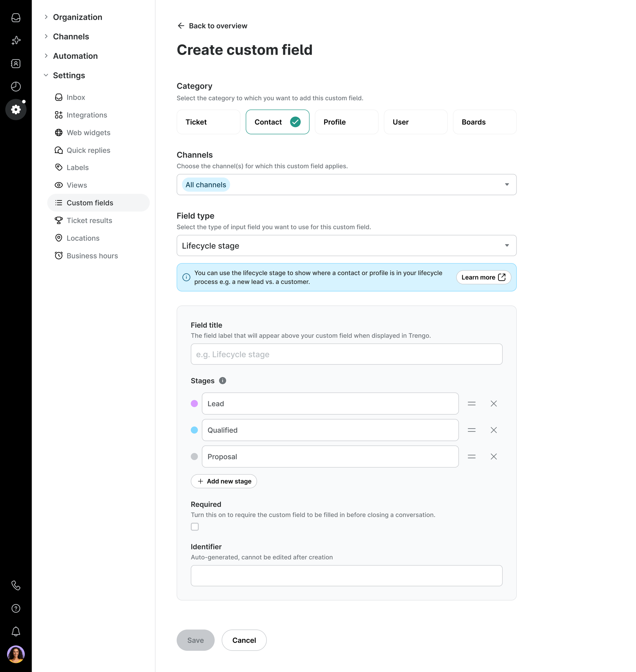Open Business hours settings item
This screenshot has height=672, width=636.
pyautogui.click(x=92, y=256)
